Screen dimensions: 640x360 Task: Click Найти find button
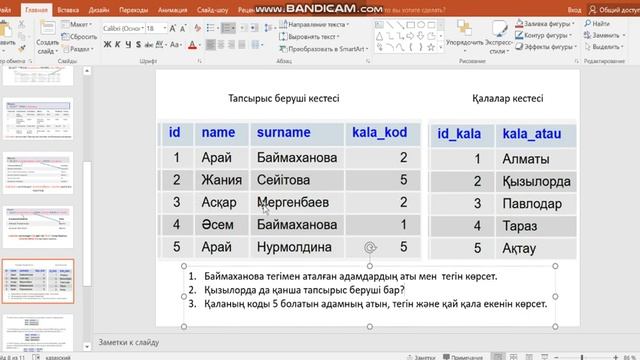click(x=597, y=24)
